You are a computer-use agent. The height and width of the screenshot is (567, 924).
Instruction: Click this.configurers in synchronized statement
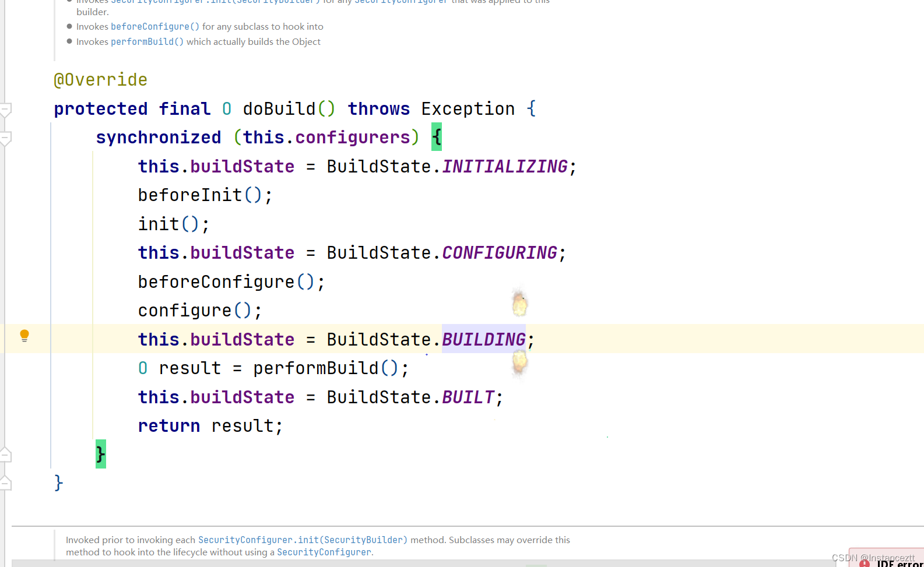[x=326, y=138]
